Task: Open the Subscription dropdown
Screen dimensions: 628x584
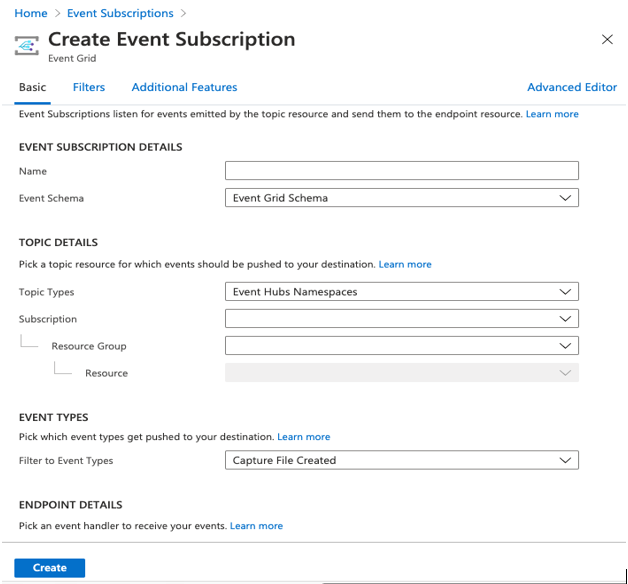Action: pyautogui.click(x=401, y=319)
